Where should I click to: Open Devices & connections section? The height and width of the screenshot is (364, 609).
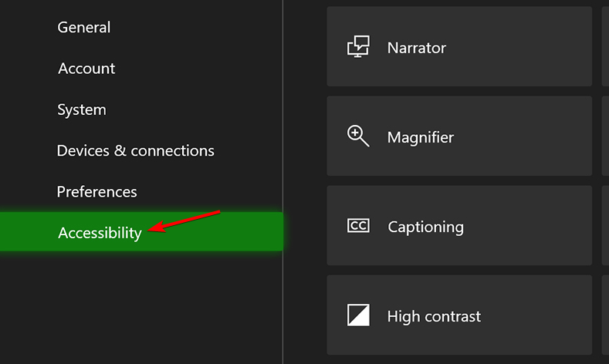coord(136,150)
